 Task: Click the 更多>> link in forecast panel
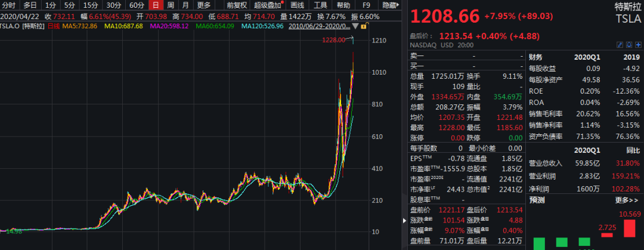[628, 200]
